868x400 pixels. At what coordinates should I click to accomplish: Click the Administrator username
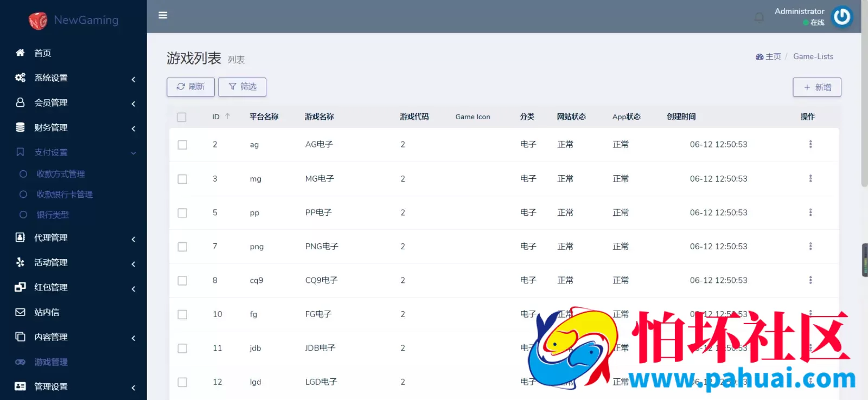[x=799, y=11]
